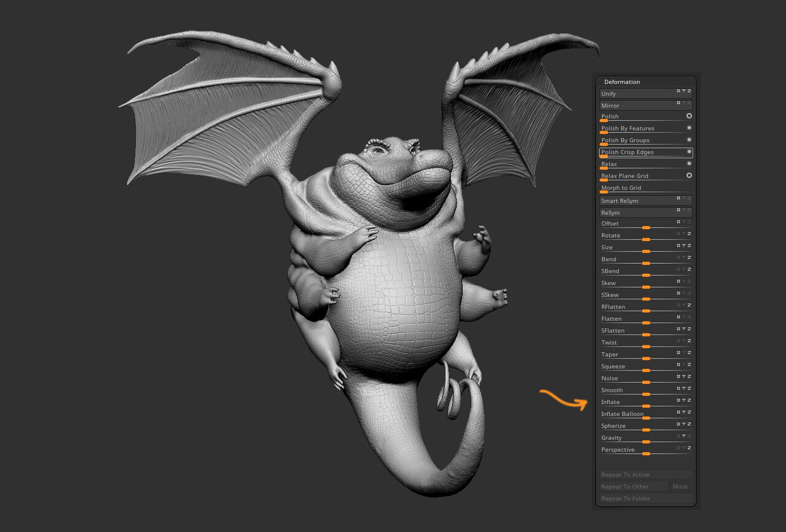Click the Size slider handle
Image resolution: width=786 pixels, height=532 pixels.
pos(646,251)
